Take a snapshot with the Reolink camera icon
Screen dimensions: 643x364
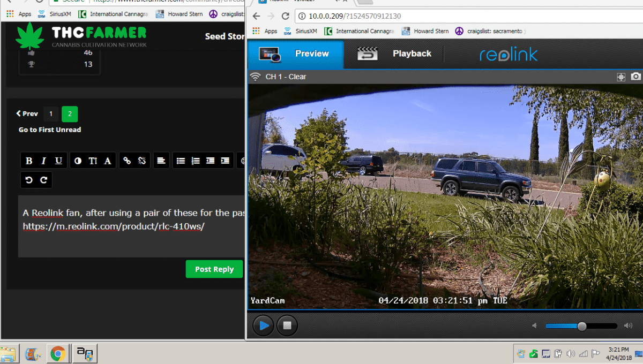[635, 77]
